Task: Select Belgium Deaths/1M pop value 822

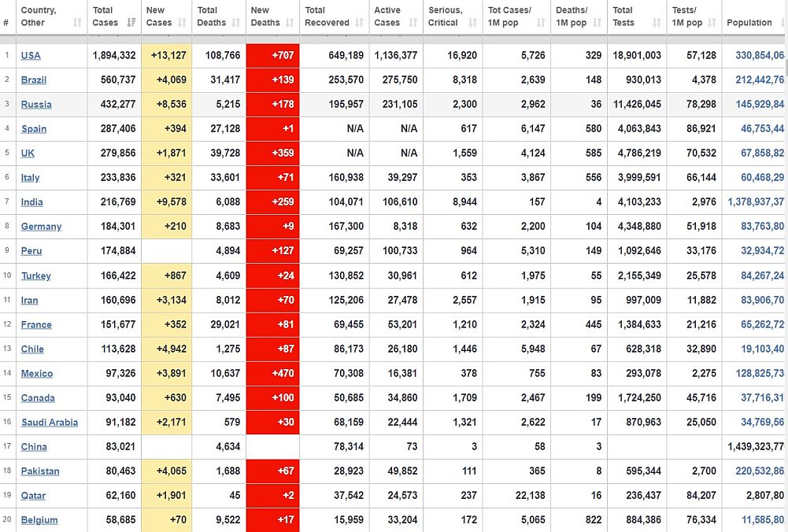Action: (594, 520)
